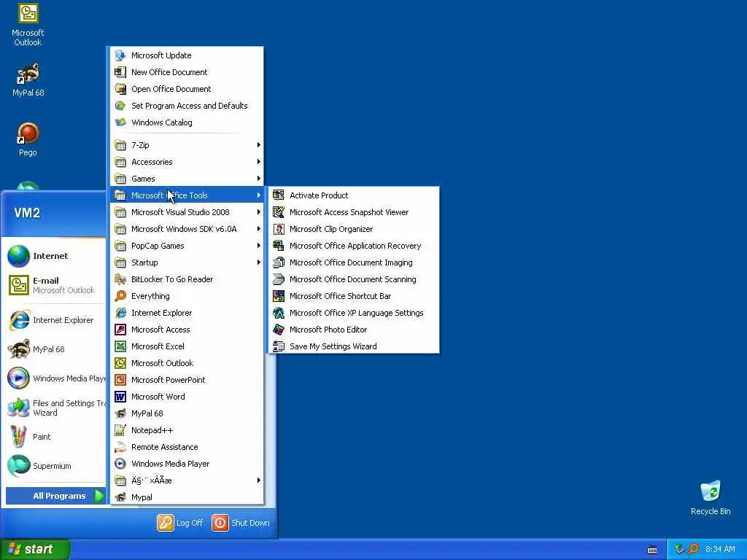Open Internet Explorer in the programs list
This screenshot has width=747, height=560.
coord(187,313)
